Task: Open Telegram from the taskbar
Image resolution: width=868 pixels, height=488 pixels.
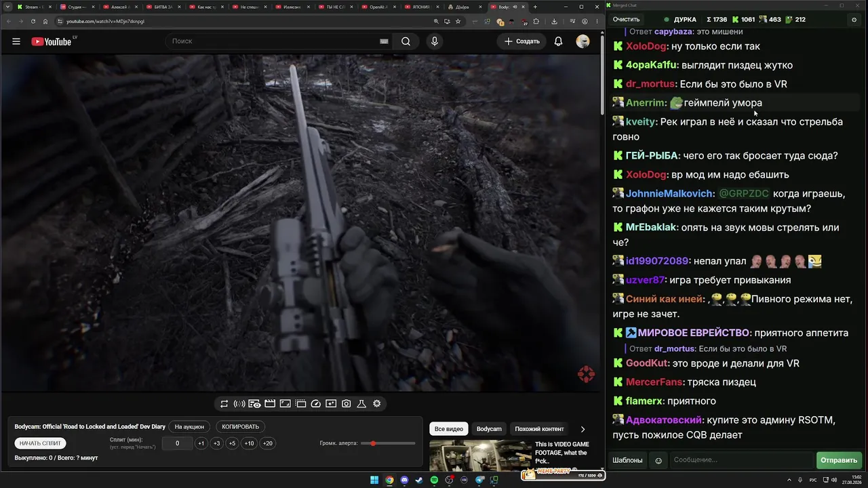Action: (x=479, y=481)
